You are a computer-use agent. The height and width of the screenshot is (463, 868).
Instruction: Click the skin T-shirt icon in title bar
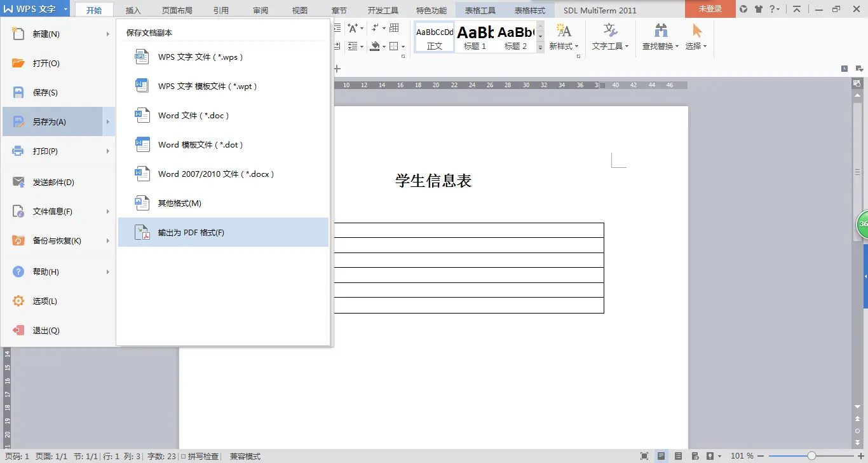[758, 9]
